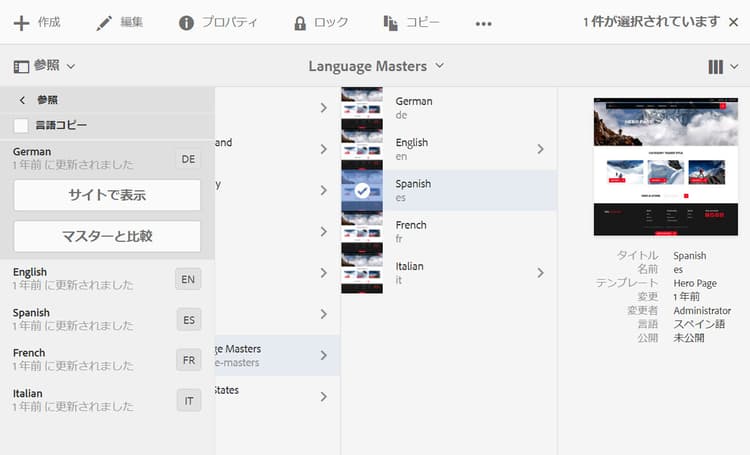Go back using the 参照 back arrow
This screenshot has height=455, width=750.
[x=22, y=100]
